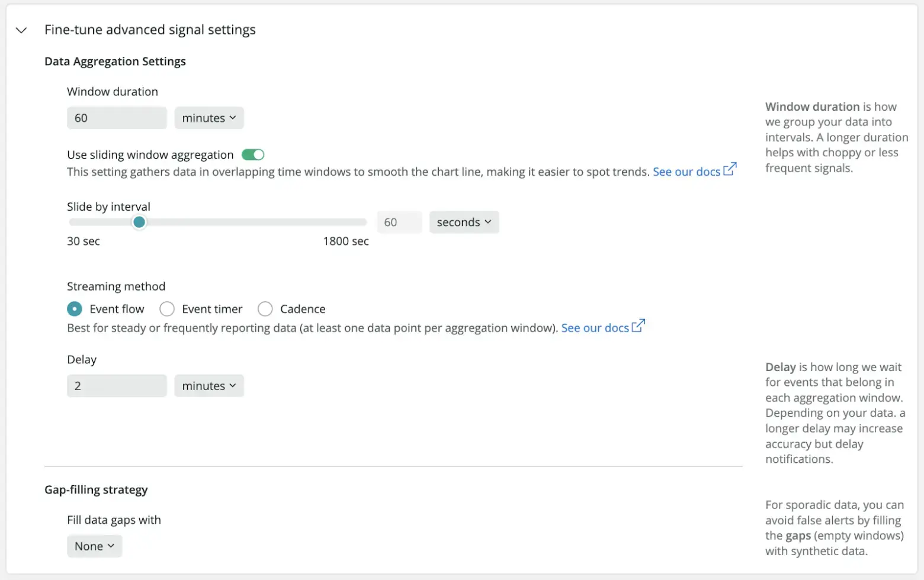Image resolution: width=924 pixels, height=580 pixels.
Task: Focus the Delay value input field
Action: click(x=117, y=386)
